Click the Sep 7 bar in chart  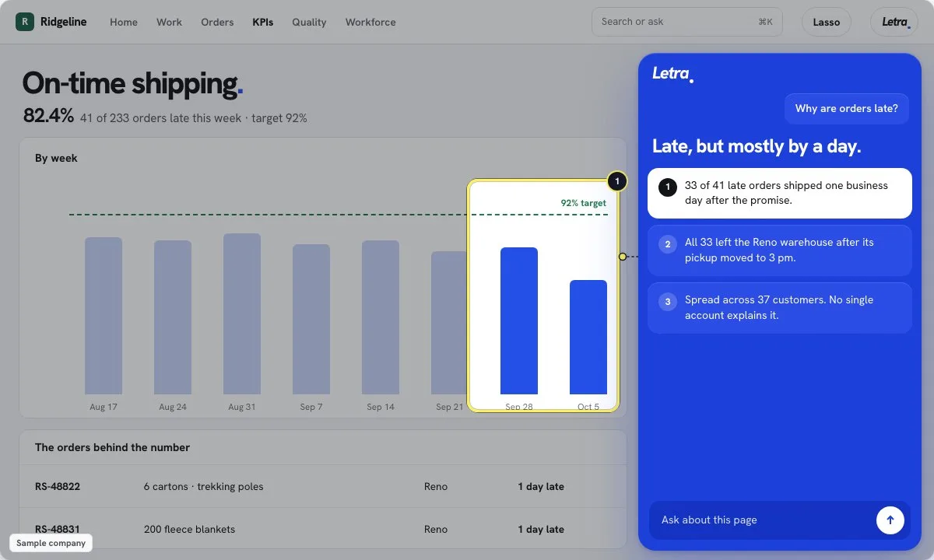pyautogui.click(x=311, y=320)
